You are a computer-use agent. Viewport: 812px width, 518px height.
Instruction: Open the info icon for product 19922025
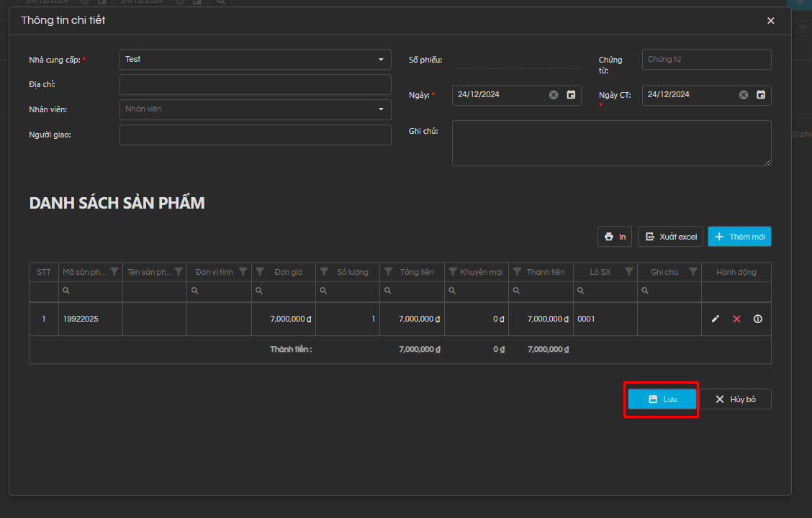[x=757, y=319]
